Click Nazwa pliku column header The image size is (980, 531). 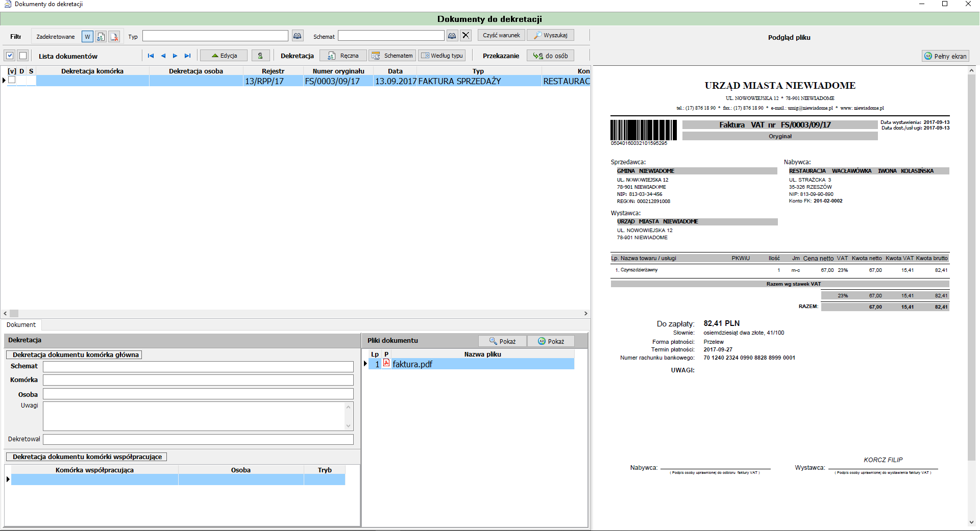point(482,354)
